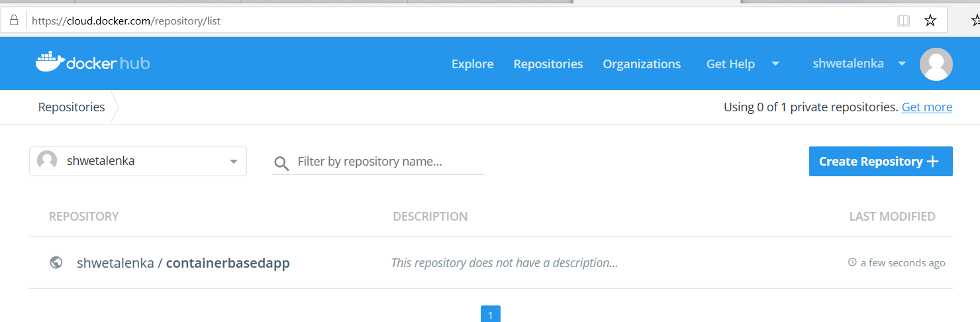Click the Get Help menu label

[x=730, y=64]
